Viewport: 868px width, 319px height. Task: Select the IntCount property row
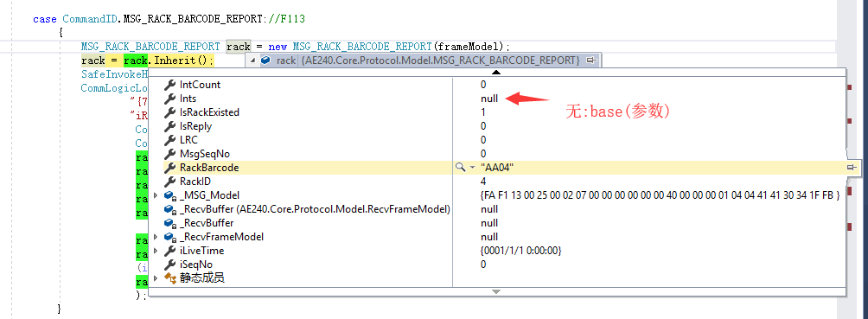[496, 84]
